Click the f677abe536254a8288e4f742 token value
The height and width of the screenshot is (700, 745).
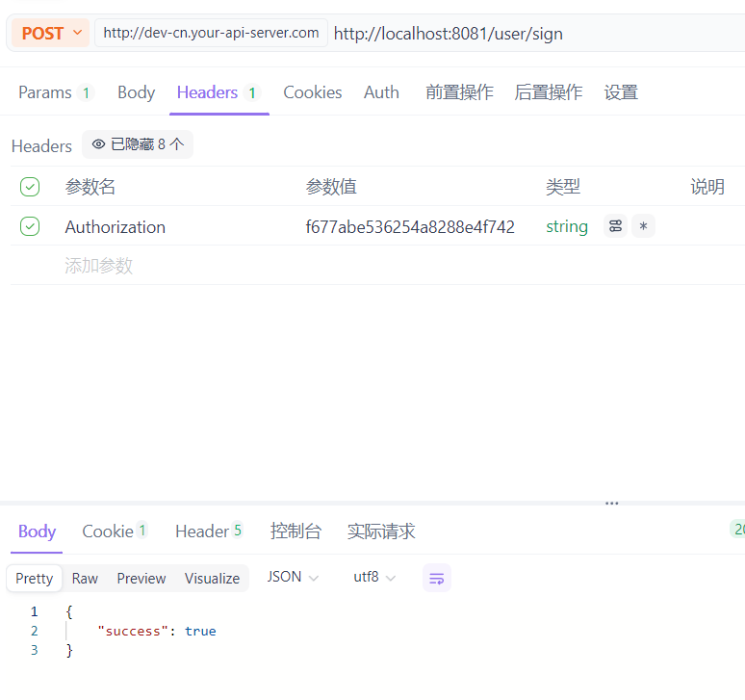[410, 226]
